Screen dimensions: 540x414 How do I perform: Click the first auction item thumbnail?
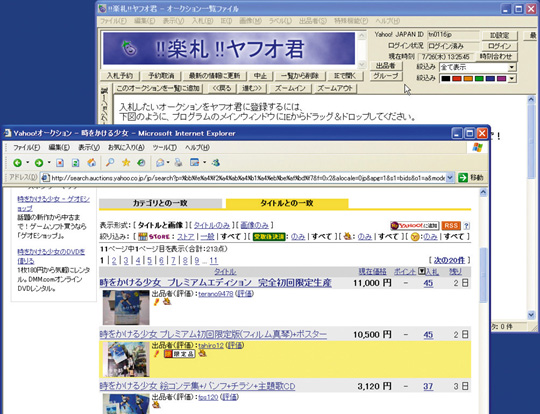tap(126, 307)
